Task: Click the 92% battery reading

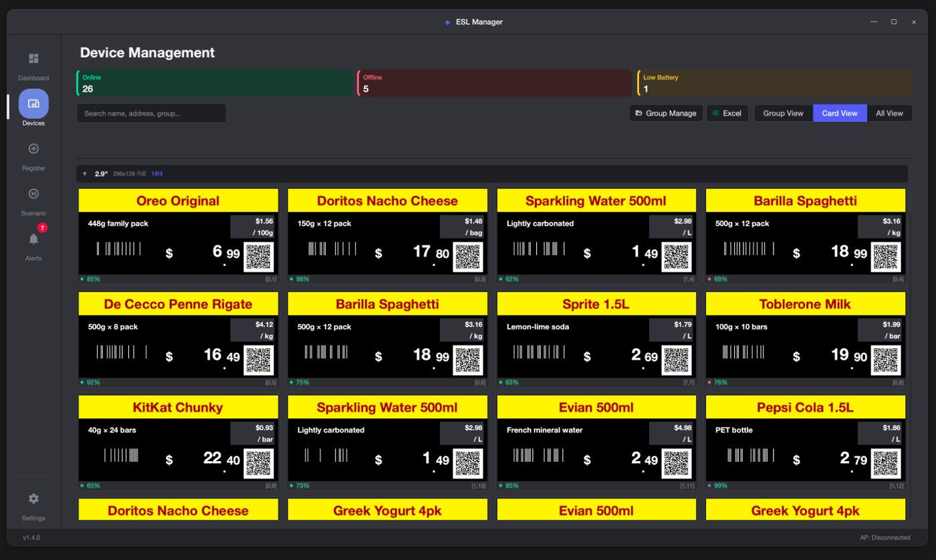Action: coord(93,383)
